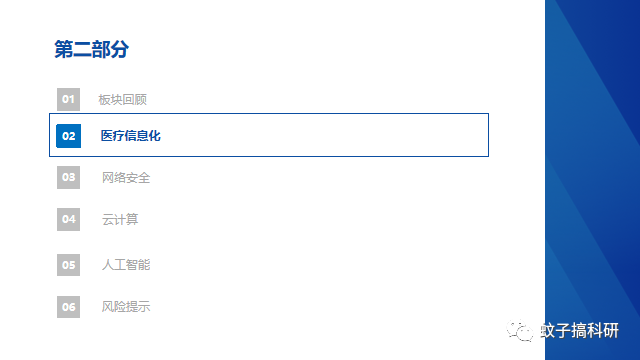Click the blue 02 number badge
The width and height of the screenshot is (640, 360).
pos(68,136)
